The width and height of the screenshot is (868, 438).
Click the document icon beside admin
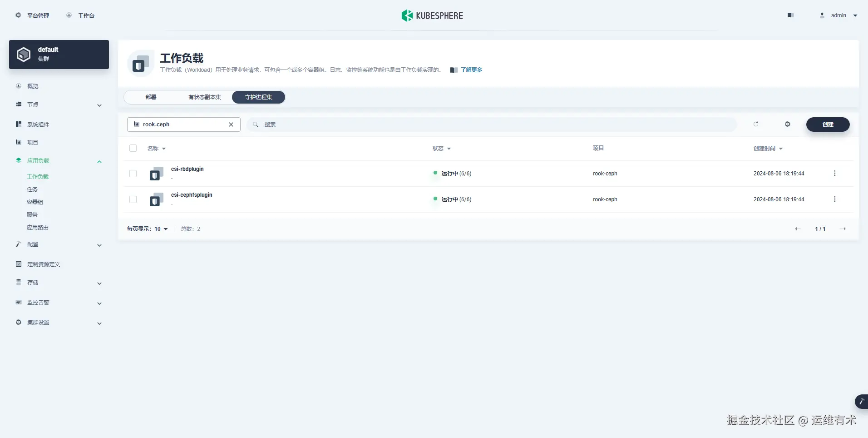(x=790, y=15)
